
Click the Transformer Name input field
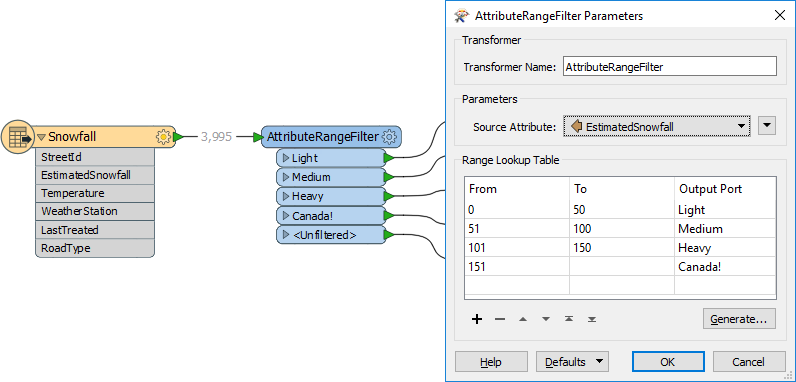pyautogui.click(x=670, y=67)
